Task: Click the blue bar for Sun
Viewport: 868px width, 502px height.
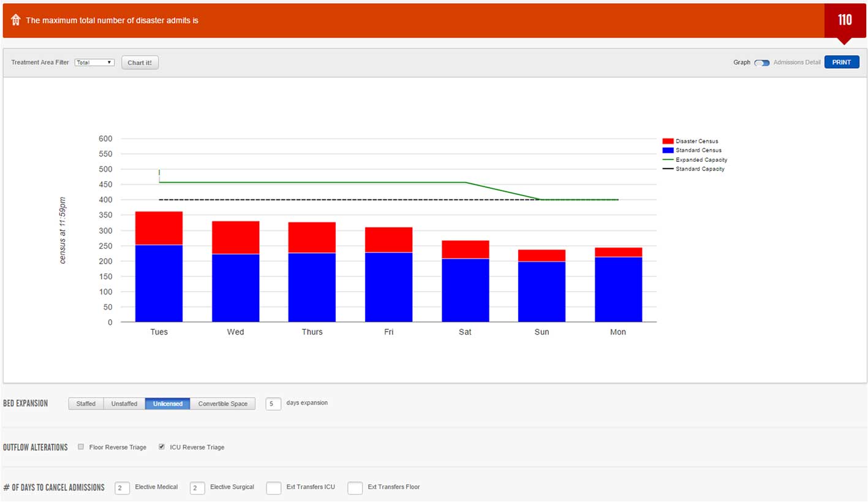Action: [542, 292]
